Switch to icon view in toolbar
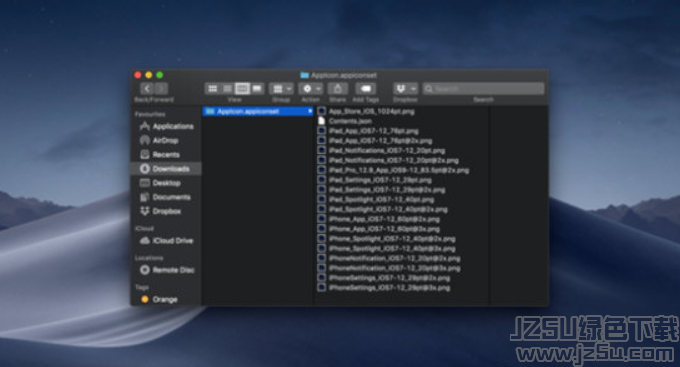680x367 pixels. click(212, 89)
